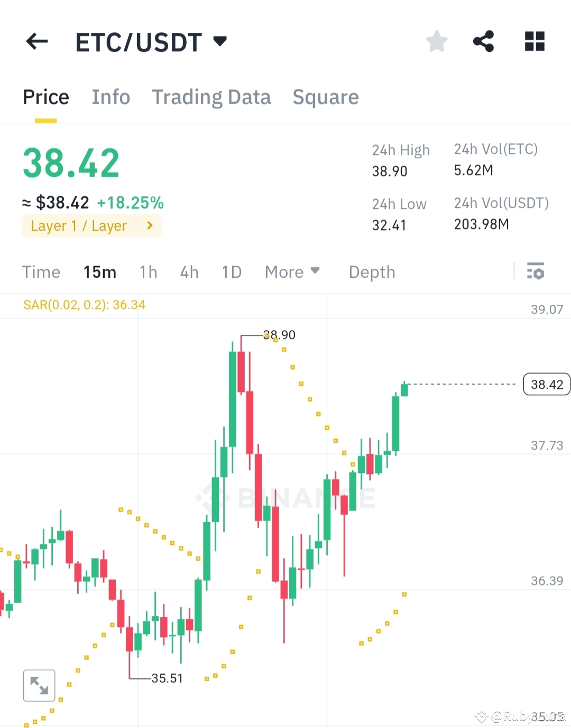The width and height of the screenshot is (571, 728).
Task: Tap the 38.42 current price marker
Action: click(546, 385)
